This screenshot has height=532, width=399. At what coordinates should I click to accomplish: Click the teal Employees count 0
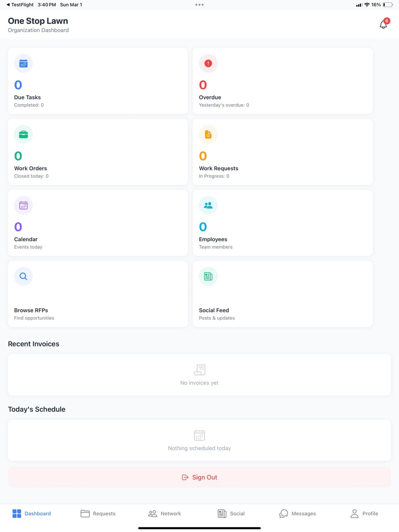coord(203,227)
